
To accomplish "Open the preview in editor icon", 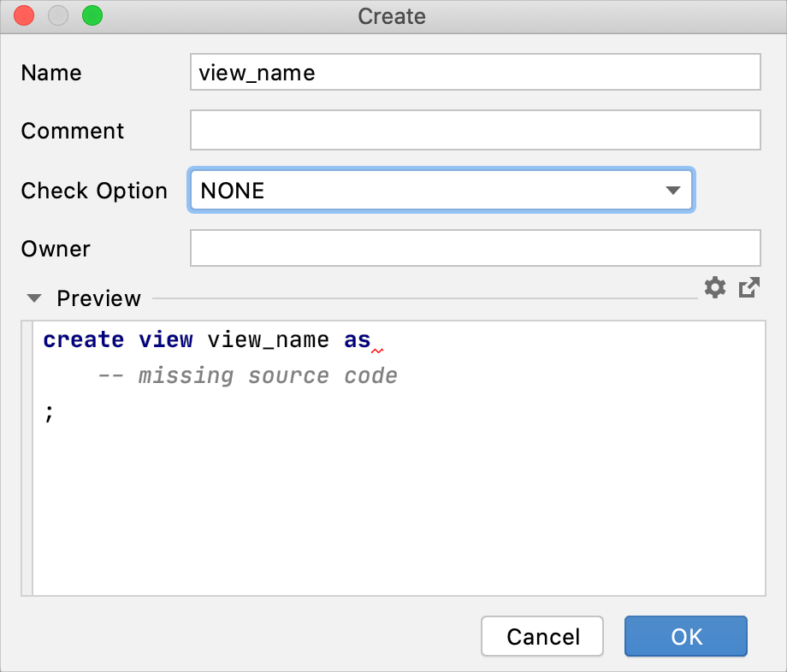I will tap(749, 288).
